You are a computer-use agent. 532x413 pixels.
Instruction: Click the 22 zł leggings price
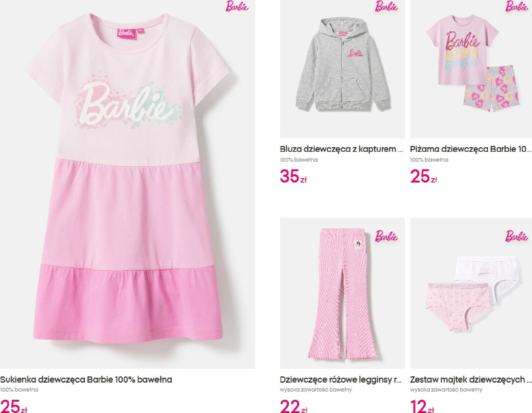[294, 406]
